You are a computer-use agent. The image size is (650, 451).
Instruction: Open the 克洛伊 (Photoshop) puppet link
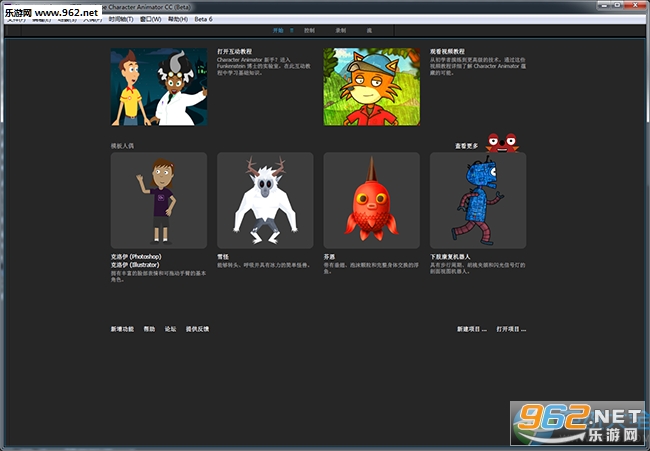136,257
